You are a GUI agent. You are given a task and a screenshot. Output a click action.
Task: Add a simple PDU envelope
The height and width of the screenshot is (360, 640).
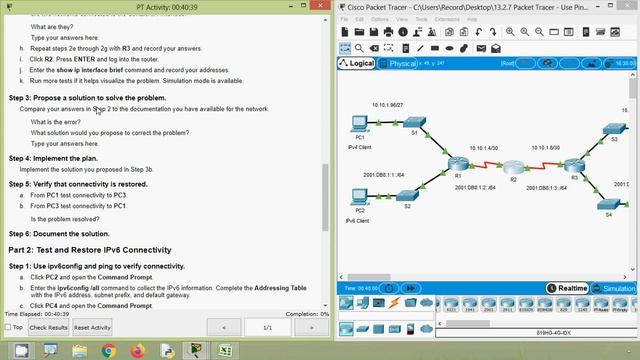pyautogui.click(x=481, y=49)
